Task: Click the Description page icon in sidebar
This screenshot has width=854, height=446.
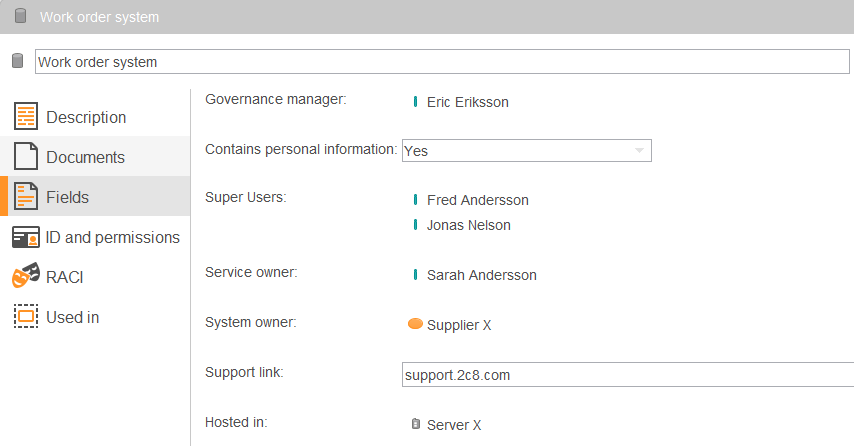Action: coord(26,117)
